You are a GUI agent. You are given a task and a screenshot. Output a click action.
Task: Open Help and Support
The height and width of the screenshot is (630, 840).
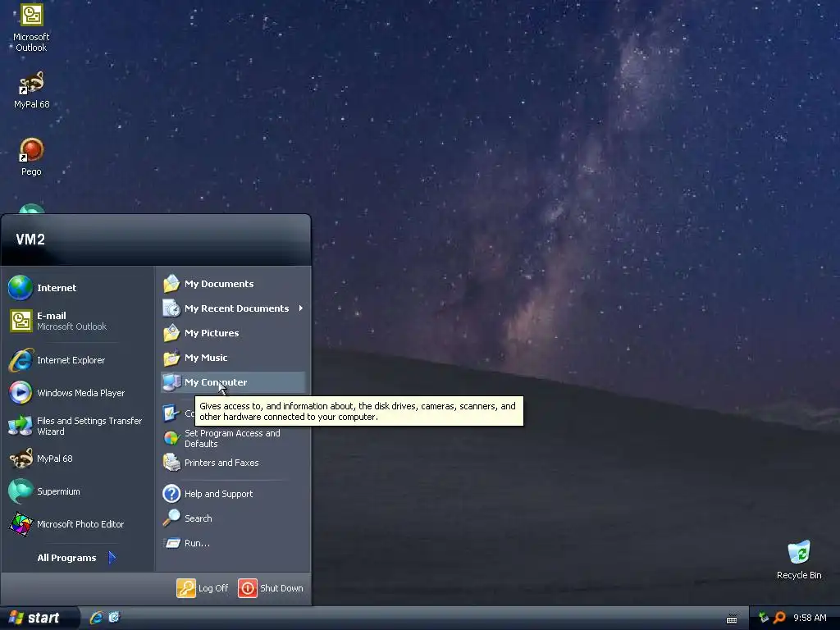tap(233, 494)
